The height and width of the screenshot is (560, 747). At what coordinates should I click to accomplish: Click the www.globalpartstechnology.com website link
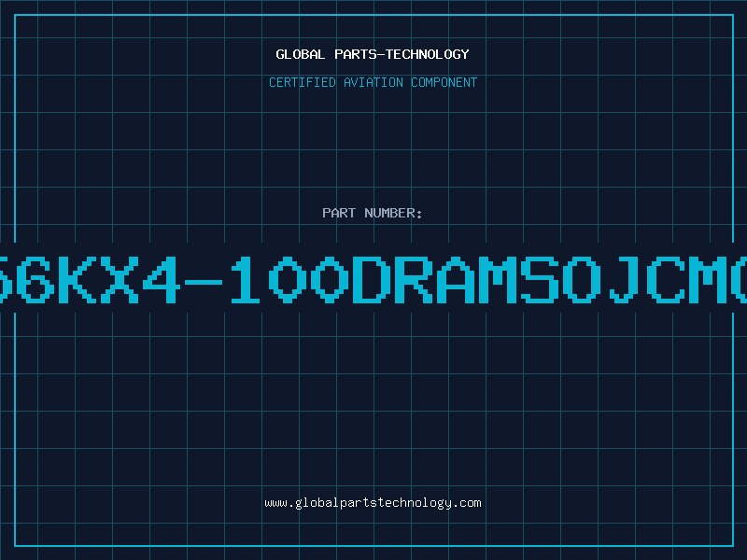pyautogui.click(x=373, y=503)
